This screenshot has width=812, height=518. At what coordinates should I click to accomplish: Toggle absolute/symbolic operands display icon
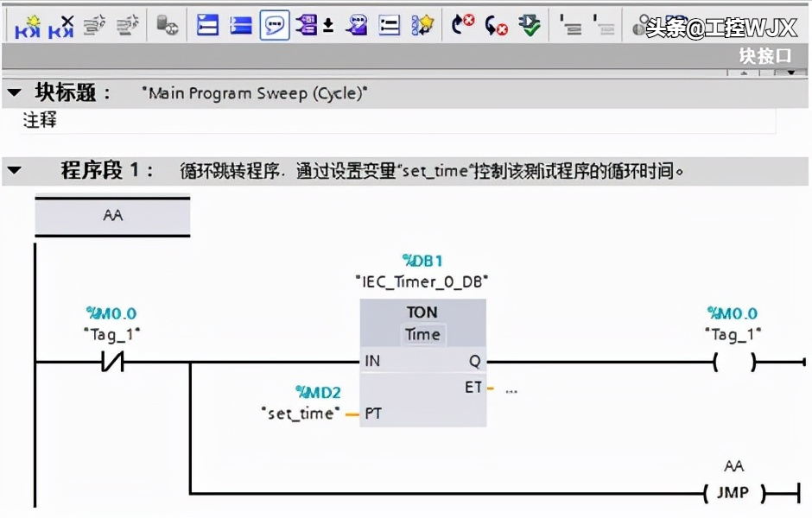pyautogui.click(x=306, y=26)
